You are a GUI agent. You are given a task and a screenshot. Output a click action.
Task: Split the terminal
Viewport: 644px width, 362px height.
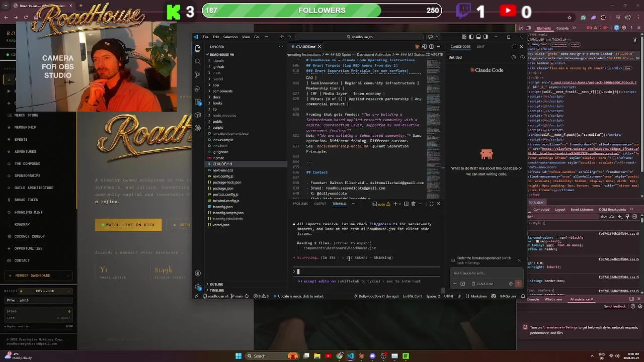406,204
